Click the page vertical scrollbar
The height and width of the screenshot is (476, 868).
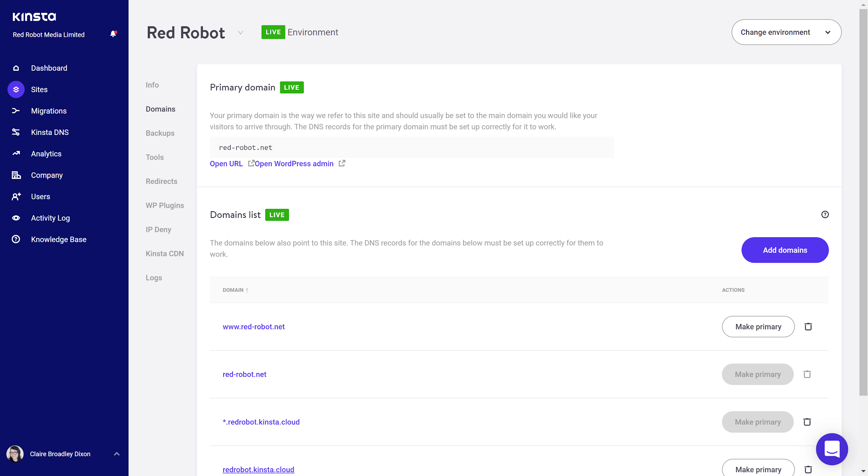tap(863, 202)
